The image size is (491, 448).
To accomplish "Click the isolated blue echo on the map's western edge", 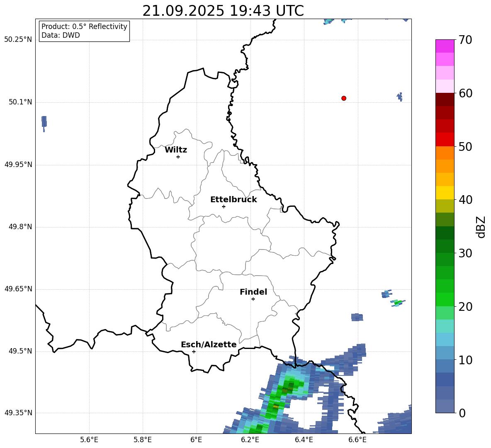I will click(x=44, y=122).
